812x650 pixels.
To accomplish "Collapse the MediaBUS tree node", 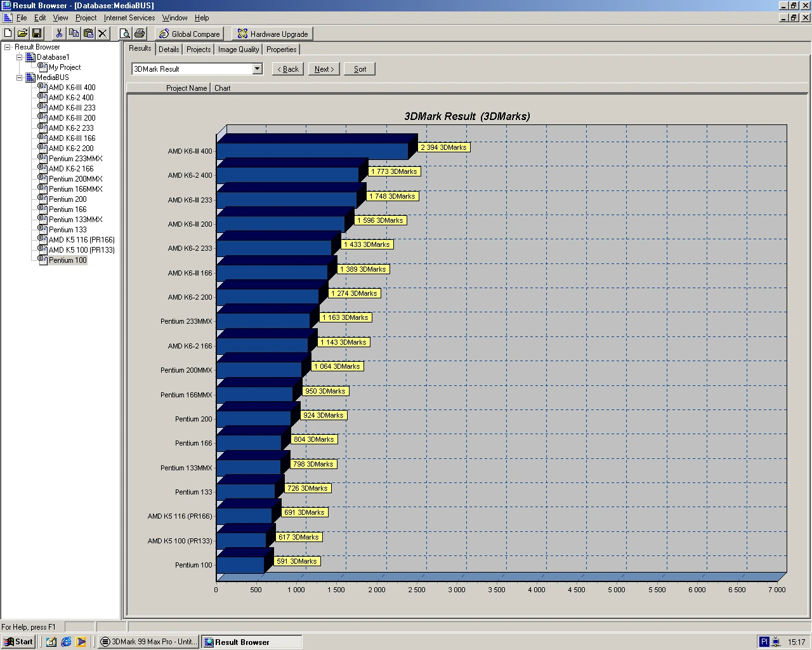I will [x=19, y=77].
